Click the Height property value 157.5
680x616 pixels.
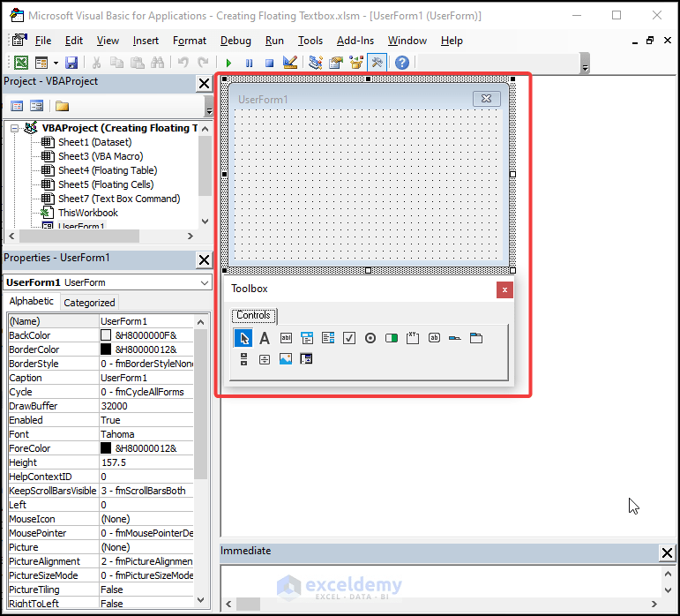point(146,462)
